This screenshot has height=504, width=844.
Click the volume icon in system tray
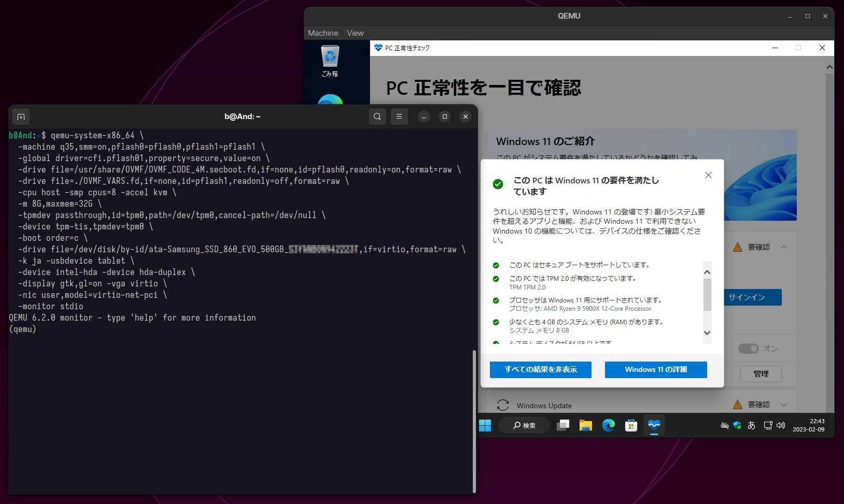(781, 426)
